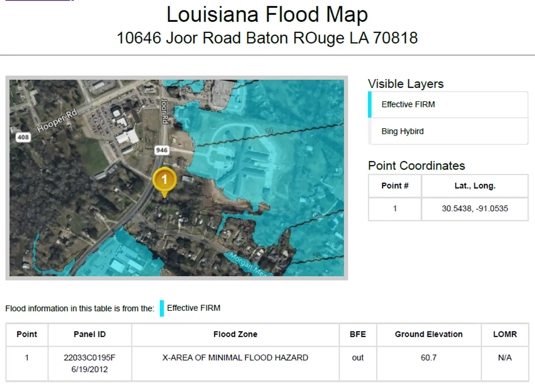The height and width of the screenshot is (392, 535).
Task: Click the Point Coordinates heading
Action: (x=416, y=166)
